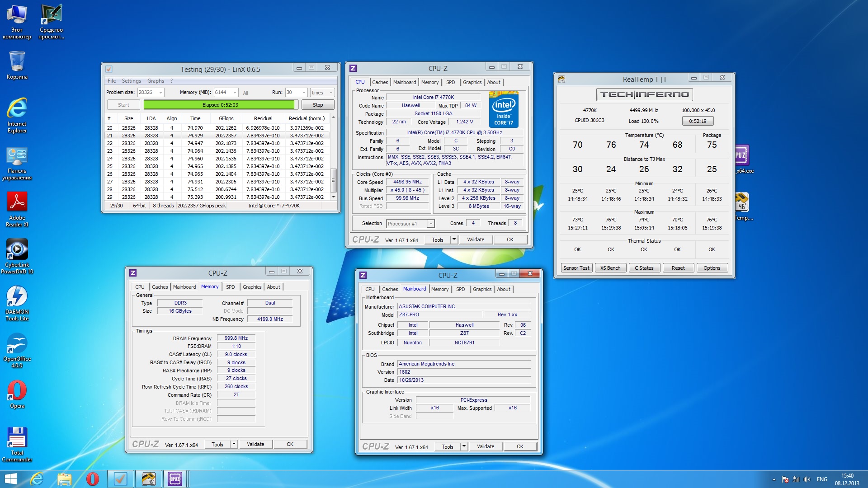
Task: Switch to the SPD tab in Memory CPU-Z
Action: pyautogui.click(x=230, y=287)
